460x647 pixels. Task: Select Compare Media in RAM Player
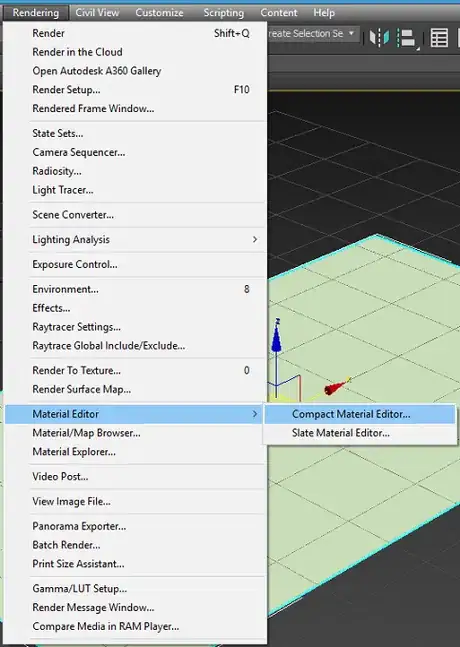pos(135,626)
